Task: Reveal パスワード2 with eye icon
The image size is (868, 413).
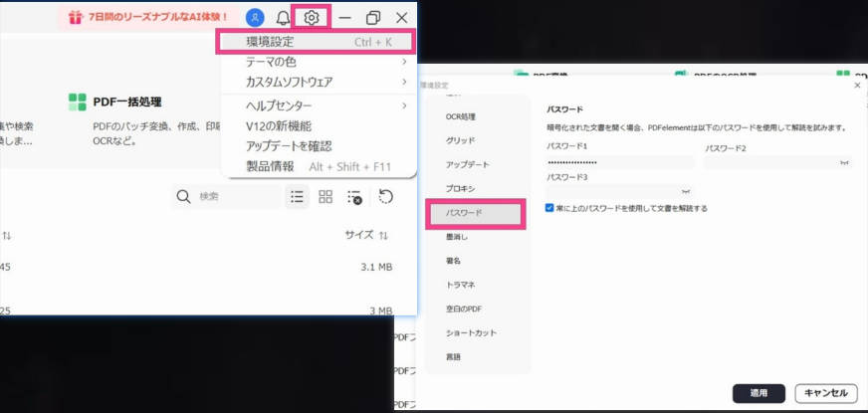Action: (844, 163)
